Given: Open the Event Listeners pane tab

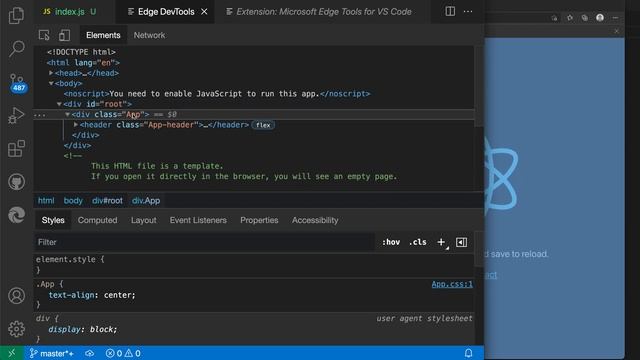Looking at the screenshot, I should [198, 220].
